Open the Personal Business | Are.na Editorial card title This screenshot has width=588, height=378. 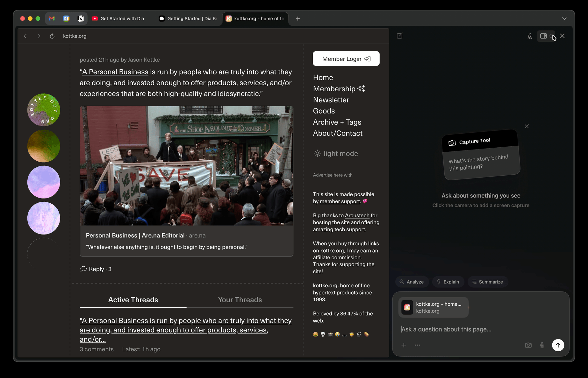(x=135, y=235)
